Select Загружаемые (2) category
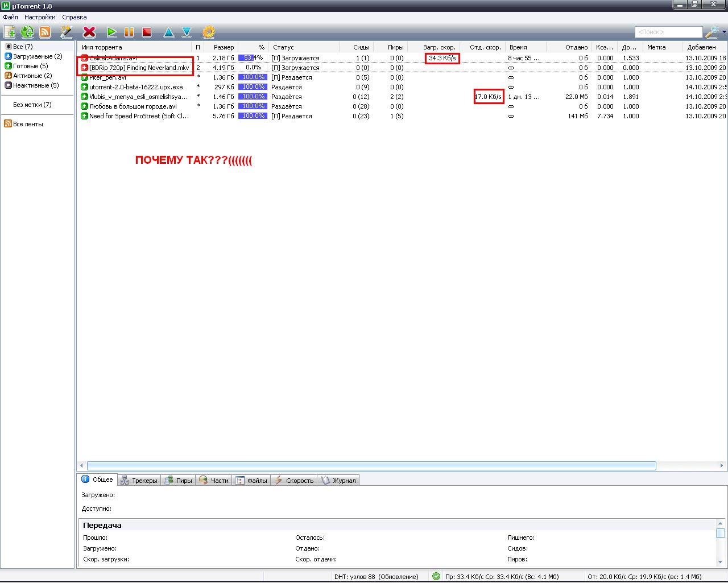Image resolution: width=728 pixels, height=583 pixels. pos(33,56)
